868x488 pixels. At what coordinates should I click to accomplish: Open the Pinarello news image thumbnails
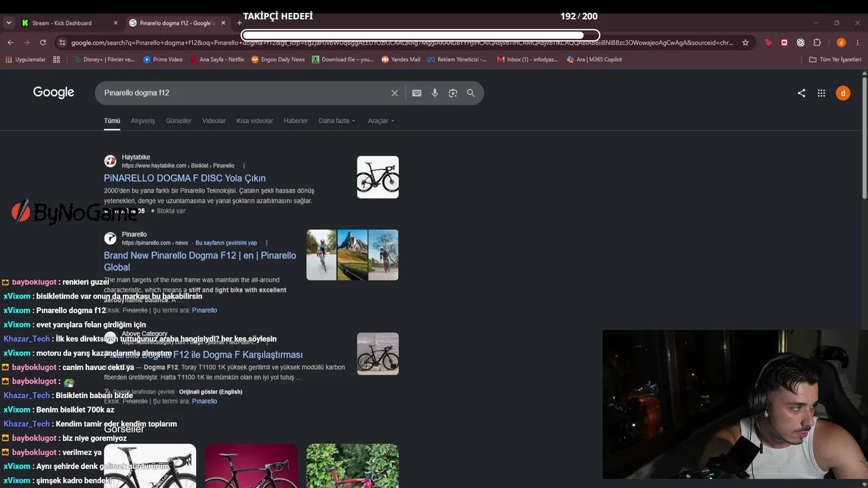[353, 255]
